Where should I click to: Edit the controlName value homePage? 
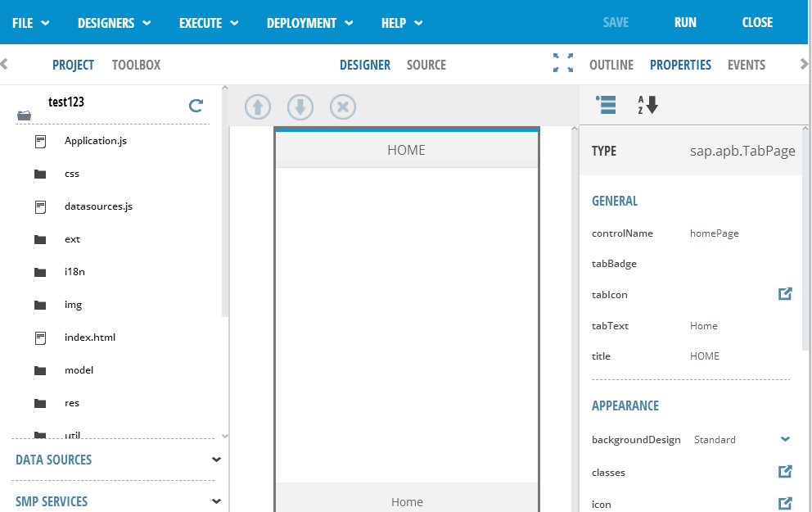click(714, 233)
